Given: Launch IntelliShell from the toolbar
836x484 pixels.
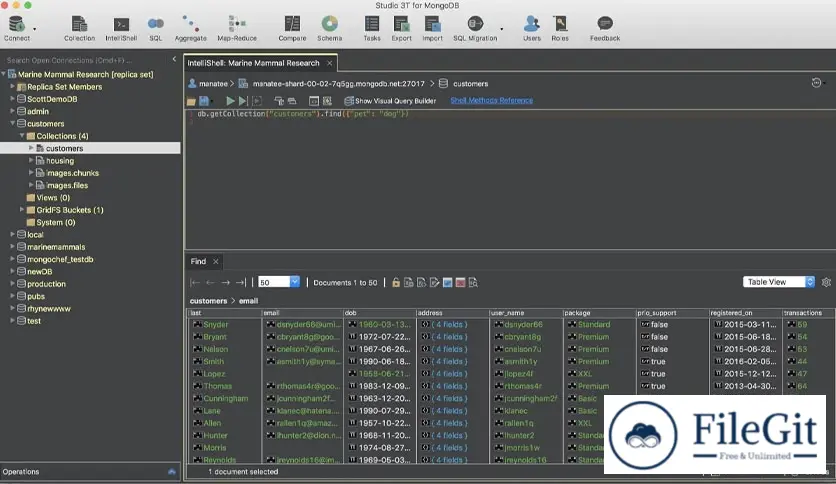Looking at the screenshot, I should click(x=121, y=28).
